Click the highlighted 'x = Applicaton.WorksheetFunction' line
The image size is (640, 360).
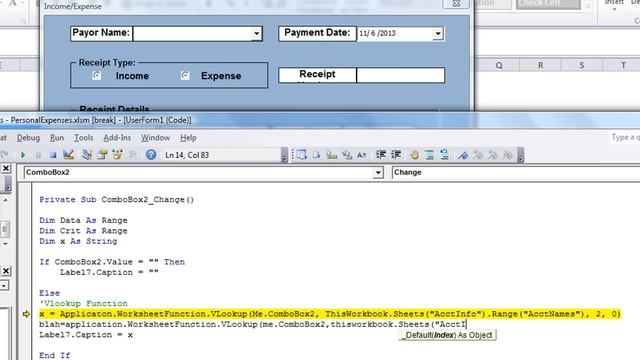pos(330,314)
